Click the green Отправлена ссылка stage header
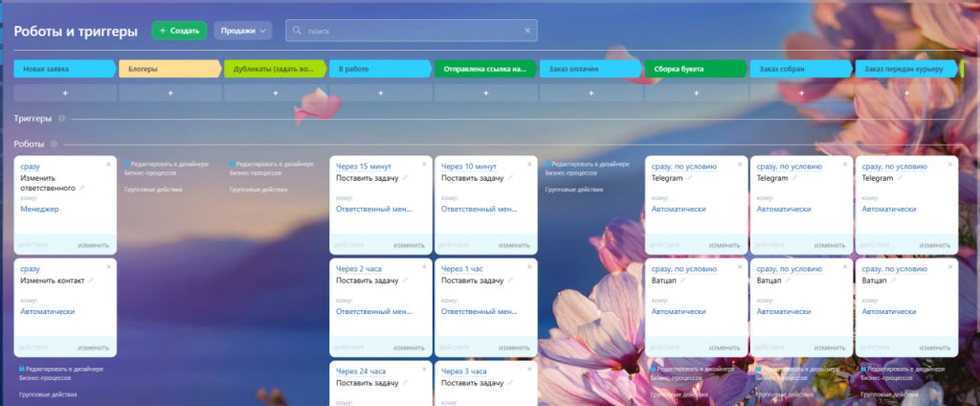The image size is (980, 406). pos(485,69)
